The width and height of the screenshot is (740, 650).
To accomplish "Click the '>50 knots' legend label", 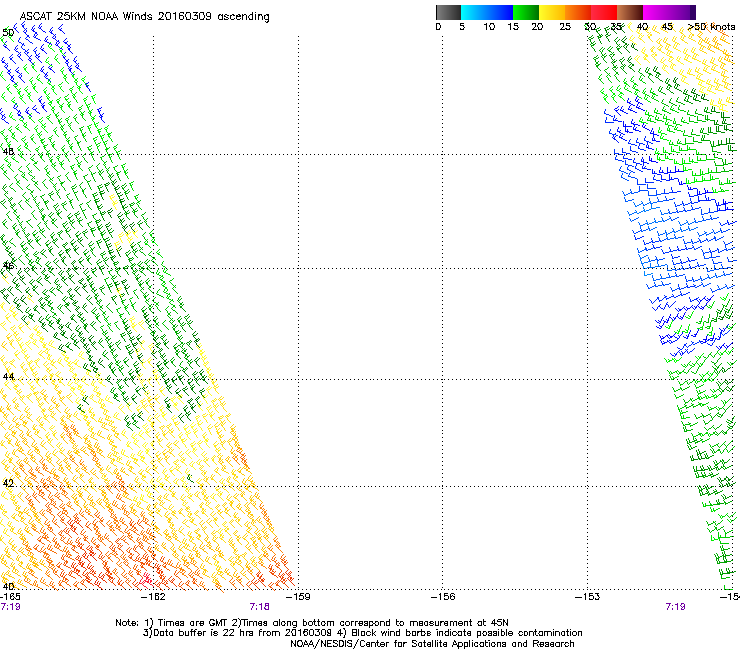I will tap(711, 27).
